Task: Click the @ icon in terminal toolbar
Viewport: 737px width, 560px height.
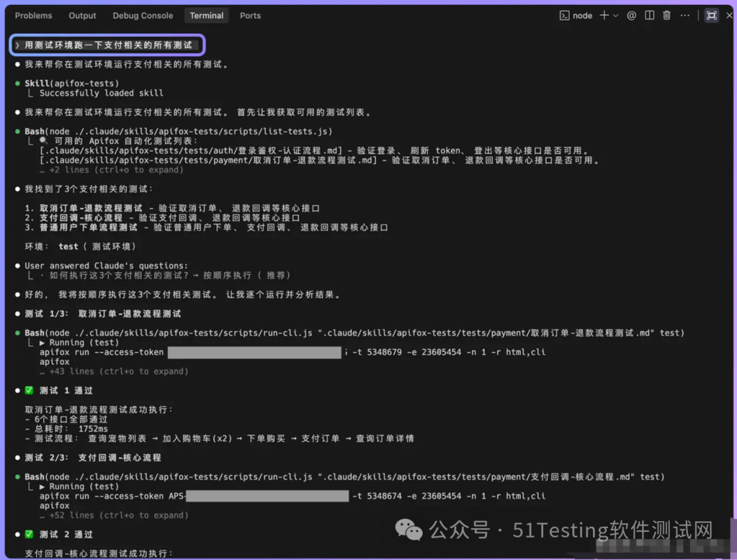Action: 631,16
